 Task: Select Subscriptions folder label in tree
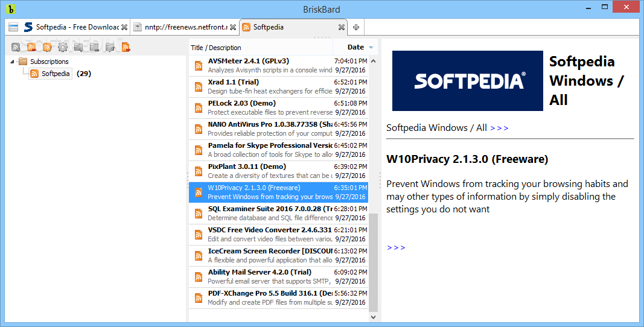point(49,62)
